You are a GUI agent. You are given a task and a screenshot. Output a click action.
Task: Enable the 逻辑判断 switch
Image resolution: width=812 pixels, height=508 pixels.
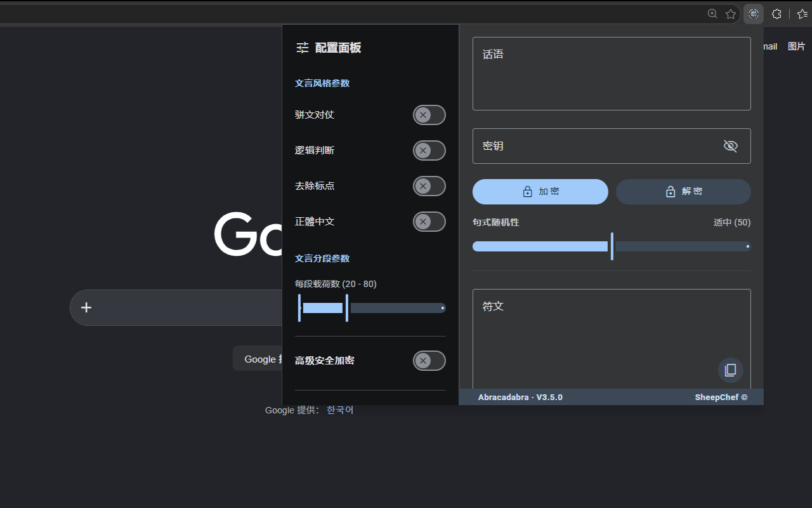coord(429,150)
